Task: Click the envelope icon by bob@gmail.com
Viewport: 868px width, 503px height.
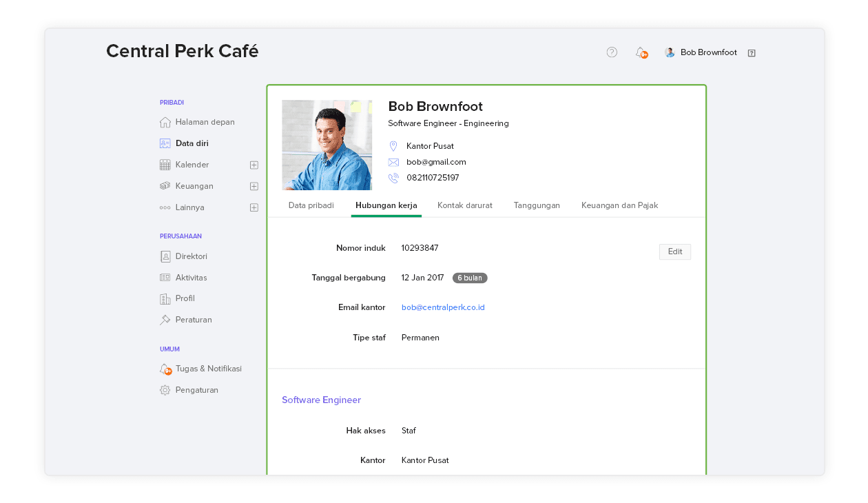Action: point(393,162)
